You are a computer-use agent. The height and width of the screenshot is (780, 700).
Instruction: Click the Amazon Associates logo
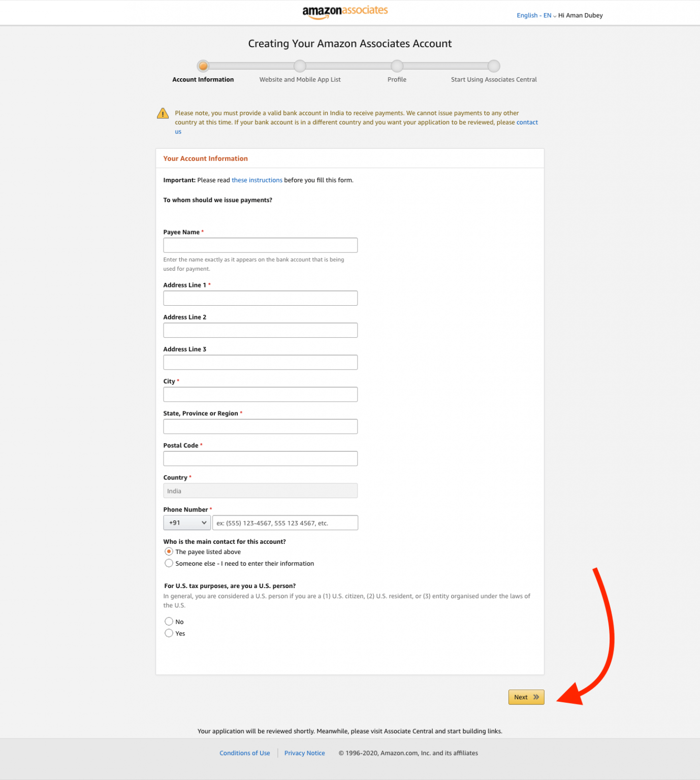click(x=344, y=11)
